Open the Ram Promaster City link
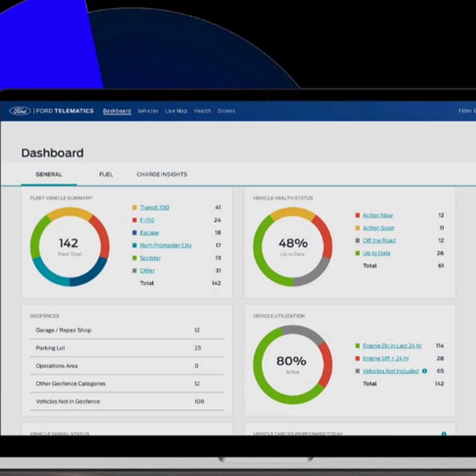Viewport: 476px width, 476px height. pyautogui.click(x=166, y=245)
